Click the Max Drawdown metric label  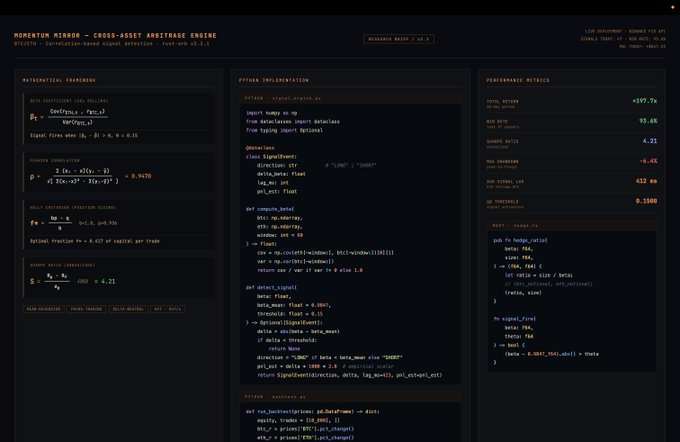[x=502, y=161]
